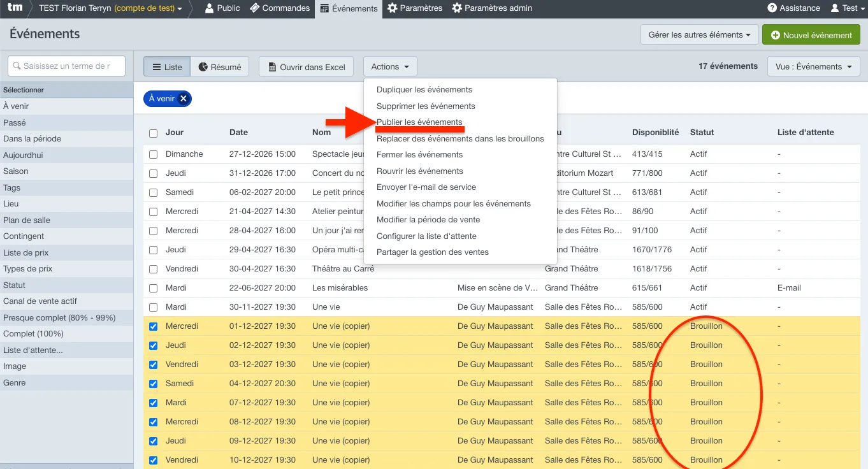The width and height of the screenshot is (868, 469).
Task: Expand Gérer les autres éléments dropdown
Action: (698, 35)
